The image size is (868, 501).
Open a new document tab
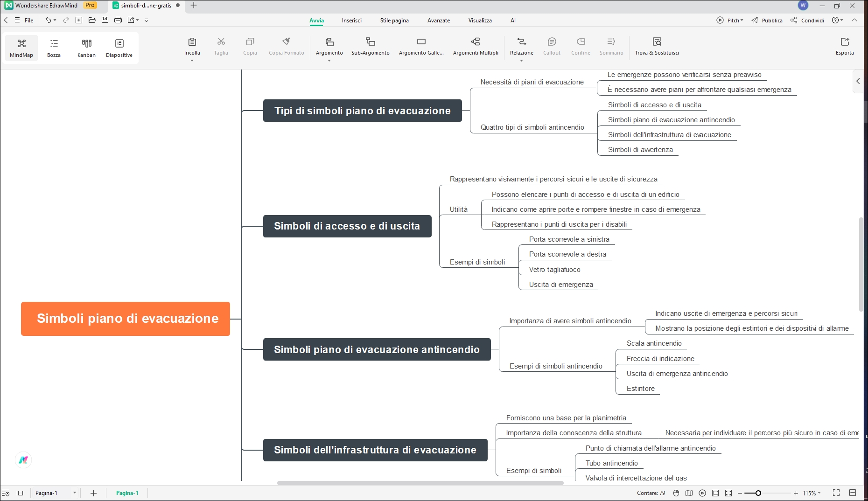coord(194,6)
